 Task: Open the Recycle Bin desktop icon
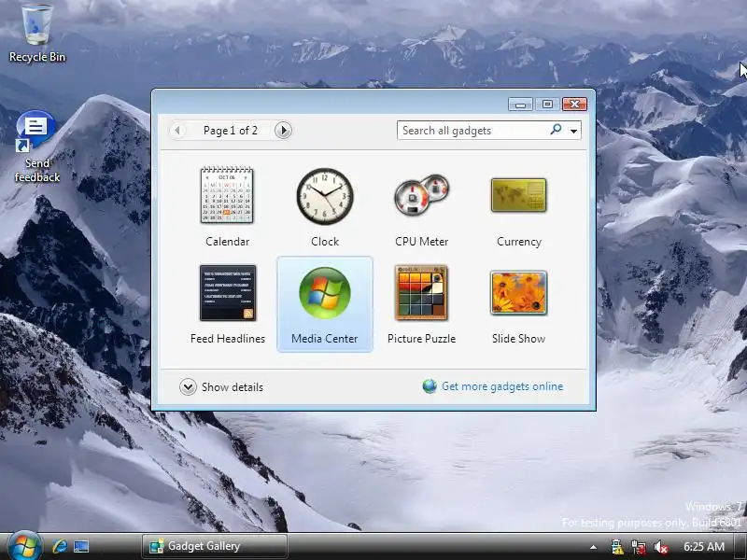pyautogui.click(x=37, y=34)
